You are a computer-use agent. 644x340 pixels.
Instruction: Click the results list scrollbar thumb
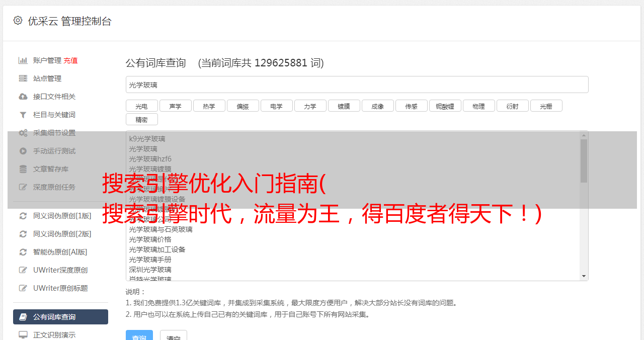584,161
